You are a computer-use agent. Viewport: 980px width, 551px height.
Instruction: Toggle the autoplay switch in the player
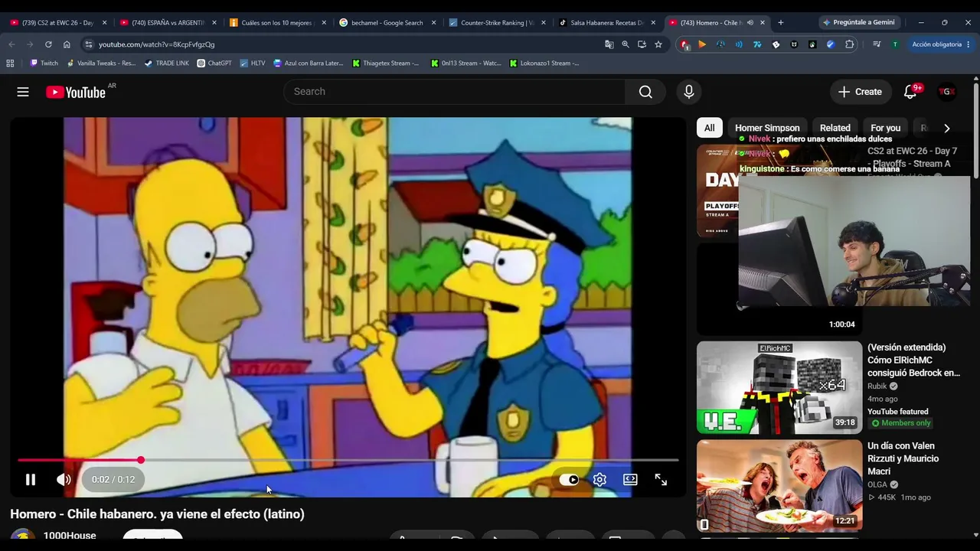coord(569,480)
